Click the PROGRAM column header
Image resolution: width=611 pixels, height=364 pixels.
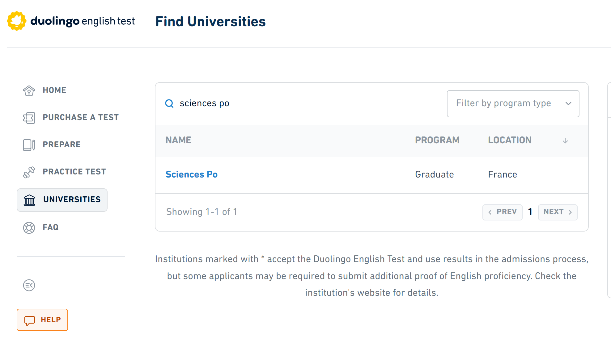pos(437,140)
